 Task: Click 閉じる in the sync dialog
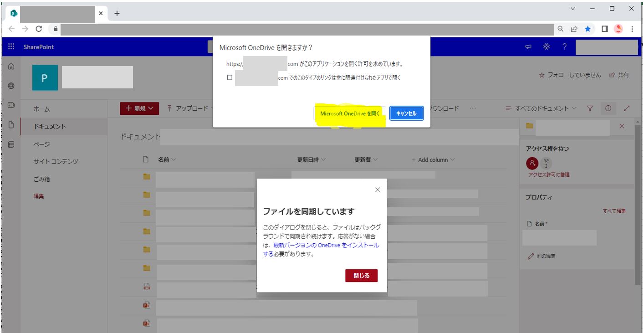click(x=361, y=276)
